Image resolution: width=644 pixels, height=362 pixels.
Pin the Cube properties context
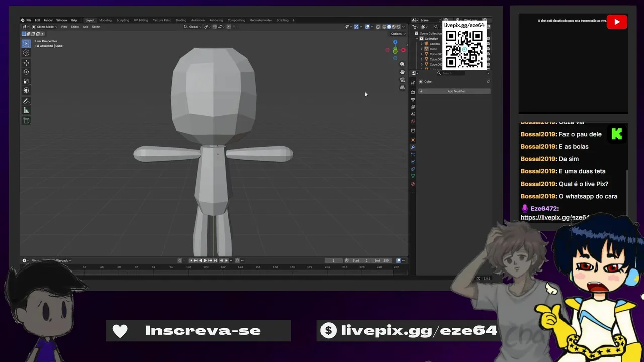pos(488,81)
